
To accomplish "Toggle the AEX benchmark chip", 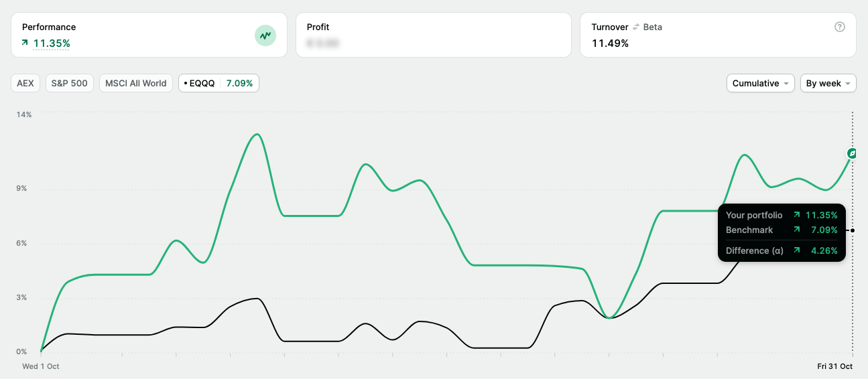I will coord(25,83).
